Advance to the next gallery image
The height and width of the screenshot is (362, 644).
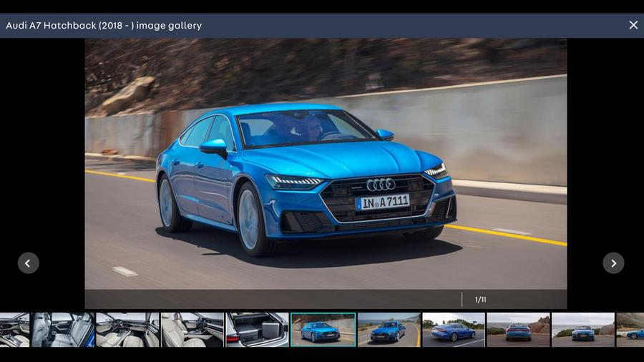tap(613, 263)
